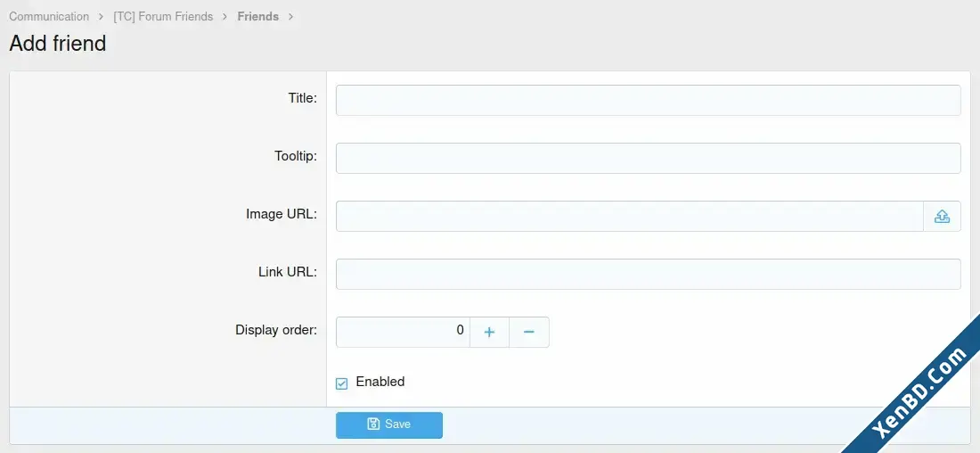Click the chevron after Friends breadcrumb
Image resolution: width=980 pixels, height=453 pixels.
point(290,17)
